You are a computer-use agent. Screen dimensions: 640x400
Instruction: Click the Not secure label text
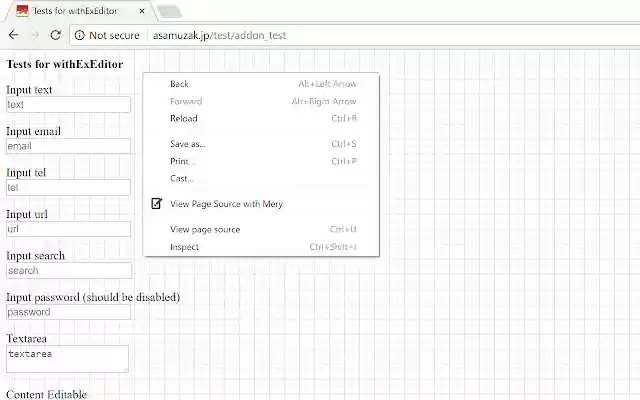click(x=114, y=36)
